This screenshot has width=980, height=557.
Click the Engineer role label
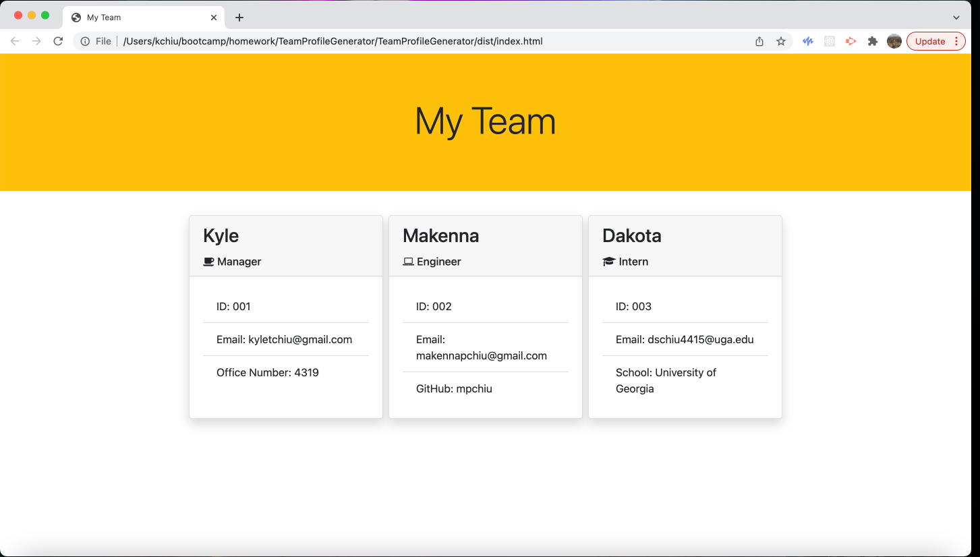439,262
